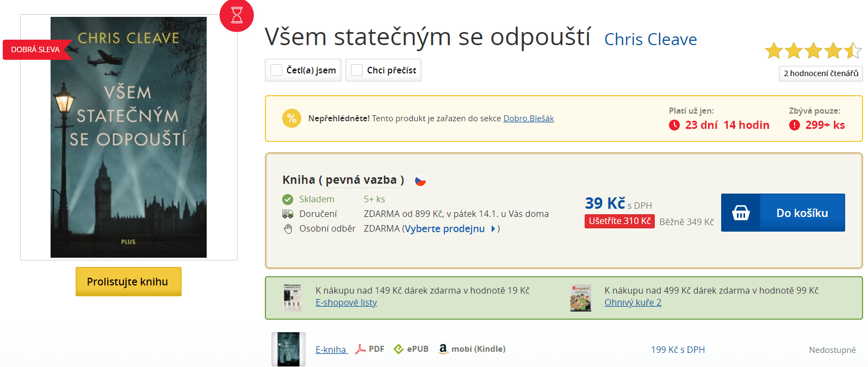
Task: Open the E-kniha link
Action: pyautogui.click(x=331, y=350)
